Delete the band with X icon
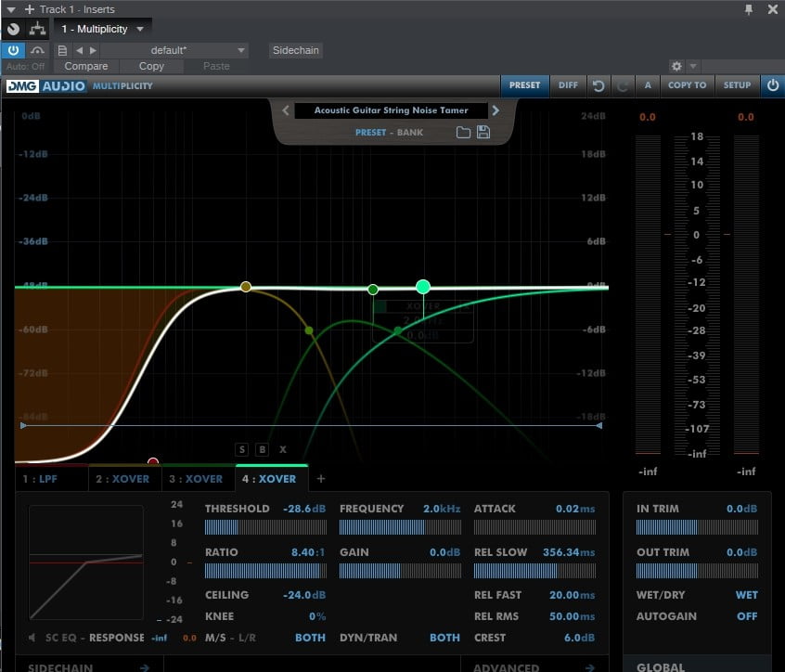This screenshot has height=672, width=785. (x=283, y=449)
